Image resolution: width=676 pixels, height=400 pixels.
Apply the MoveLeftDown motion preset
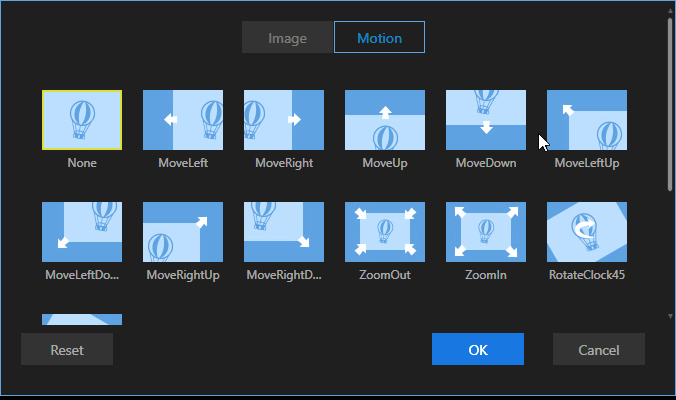point(82,232)
